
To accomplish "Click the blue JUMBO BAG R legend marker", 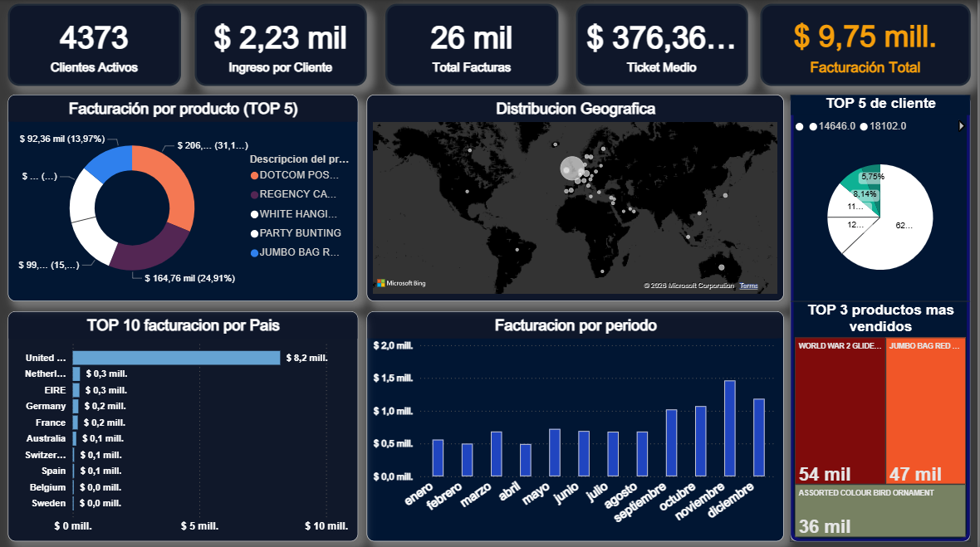I will pos(255,252).
